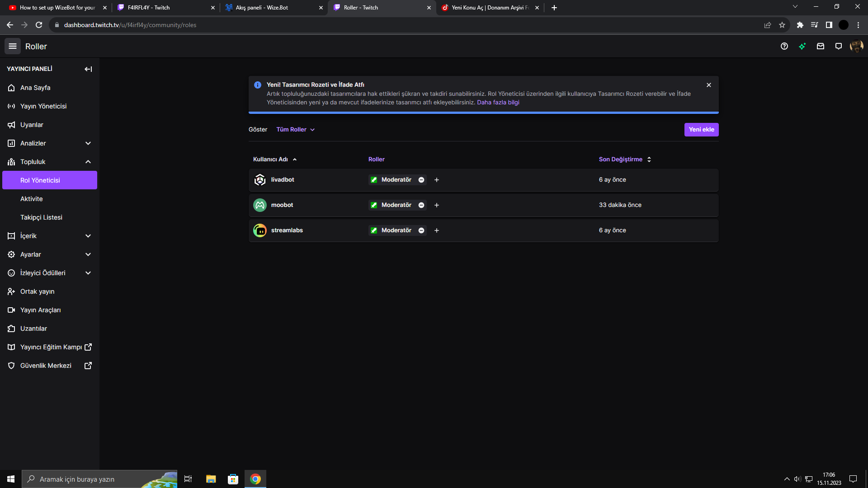
Task: Open the hamburger navigation menu
Action: [13, 46]
